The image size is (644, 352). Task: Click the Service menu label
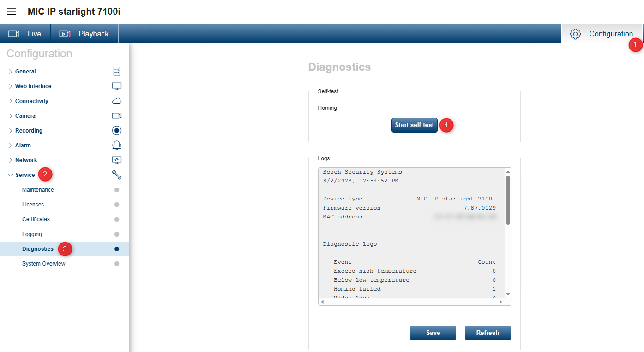[x=25, y=175]
